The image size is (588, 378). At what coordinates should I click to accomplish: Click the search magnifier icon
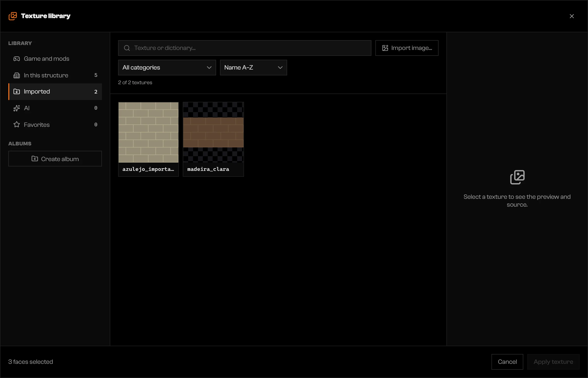pyautogui.click(x=127, y=48)
